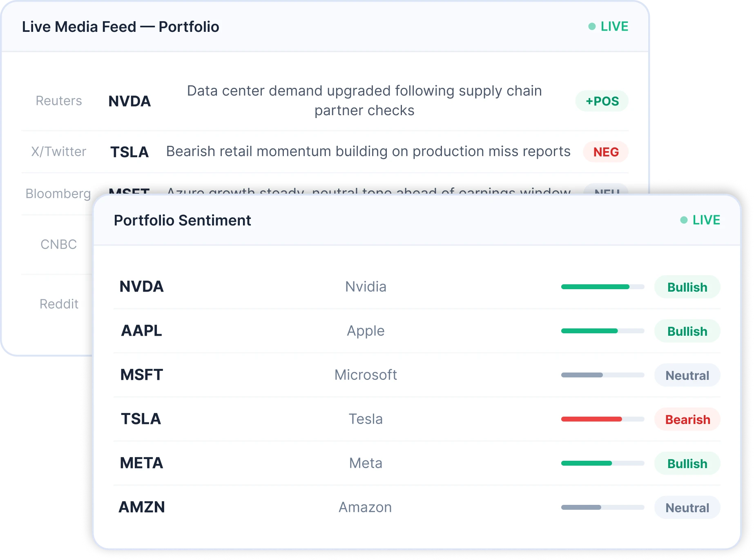Screen dimensions: 754x560
Task: Open the Reuters NVDA data center headline
Action: point(364,100)
